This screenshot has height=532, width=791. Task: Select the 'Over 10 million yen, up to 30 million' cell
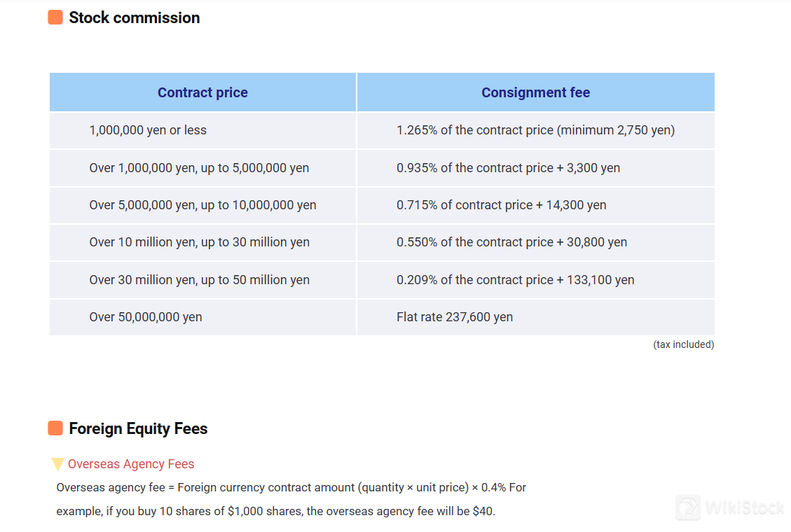202,242
